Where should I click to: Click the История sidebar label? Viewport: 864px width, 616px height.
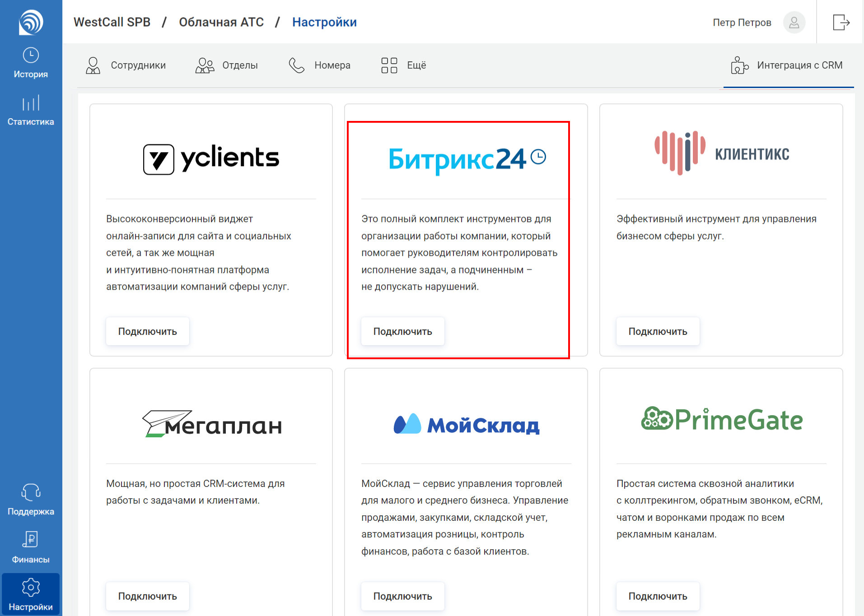(31, 74)
